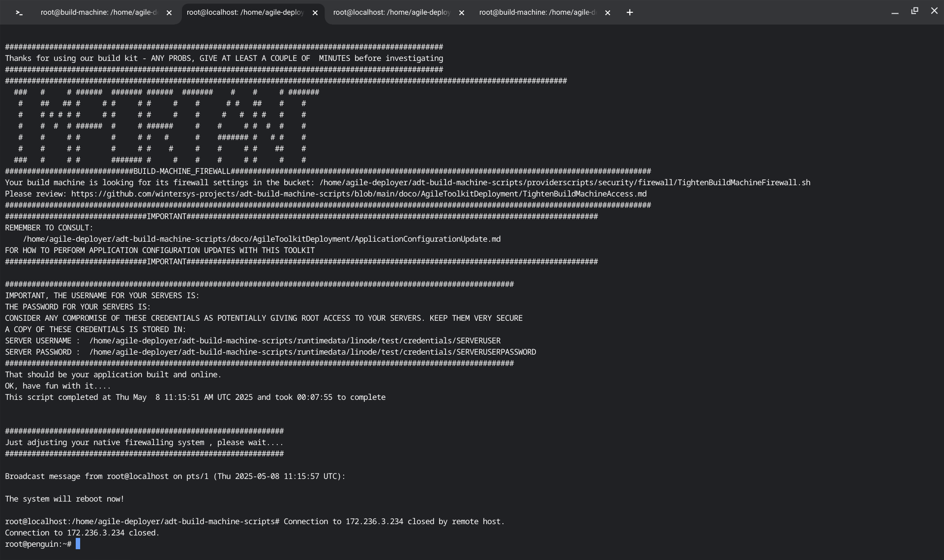The height and width of the screenshot is (560, 944).
Task: Close the active root@localhost tab
Action: click(x=315, y=13)
